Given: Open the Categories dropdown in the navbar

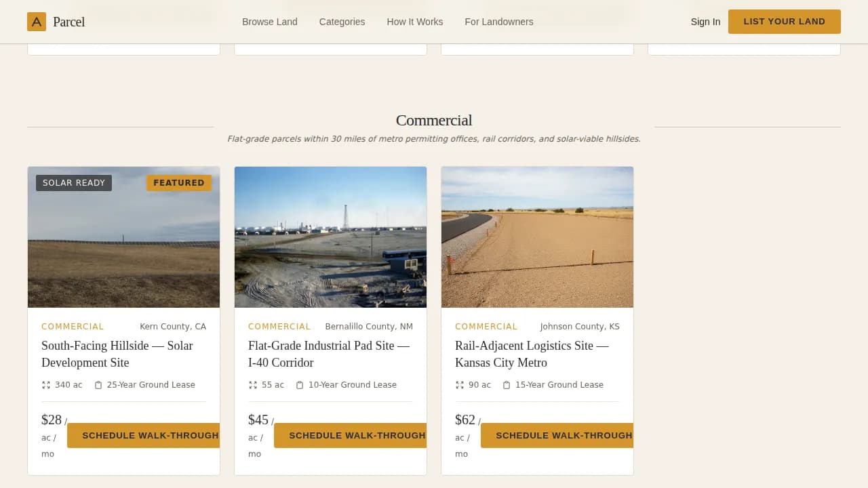Looking at the screenshot, I should (x=342, y=22).
